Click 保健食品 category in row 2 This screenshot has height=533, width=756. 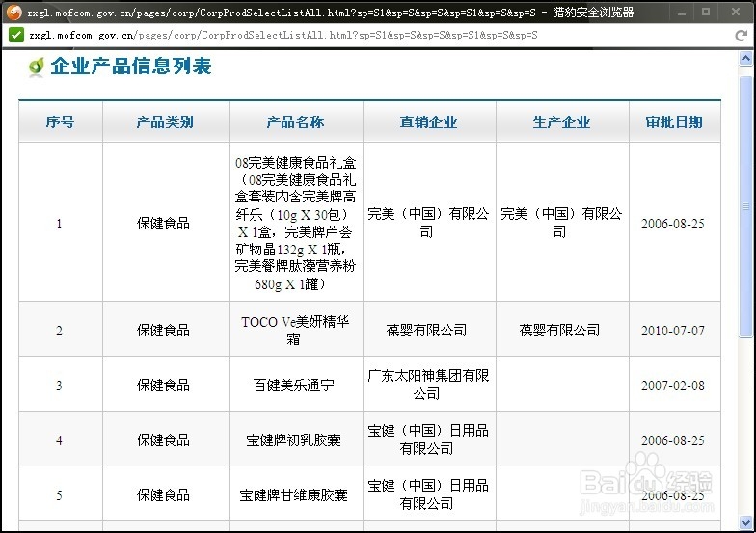pos(164,330)
